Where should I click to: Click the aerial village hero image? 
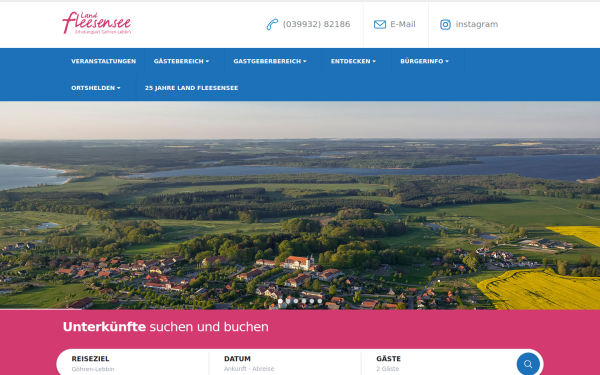[300, 205]
